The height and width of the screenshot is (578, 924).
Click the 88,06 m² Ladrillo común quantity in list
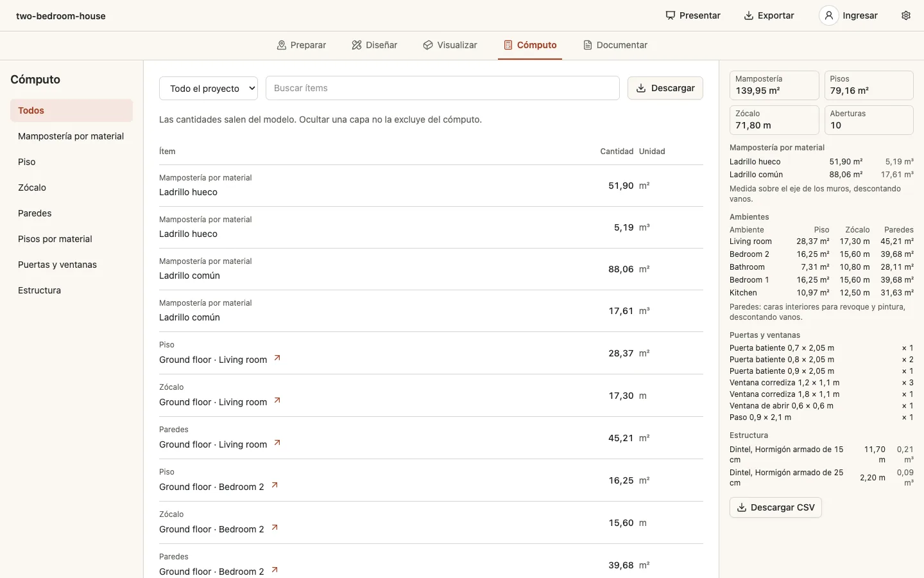click(x=620, y=269)
